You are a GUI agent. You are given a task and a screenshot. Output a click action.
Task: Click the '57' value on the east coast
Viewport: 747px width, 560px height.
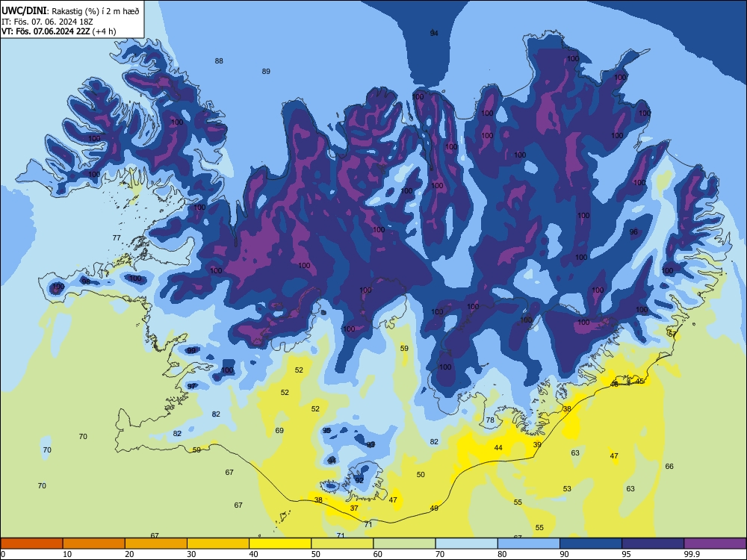pos(673,335)
